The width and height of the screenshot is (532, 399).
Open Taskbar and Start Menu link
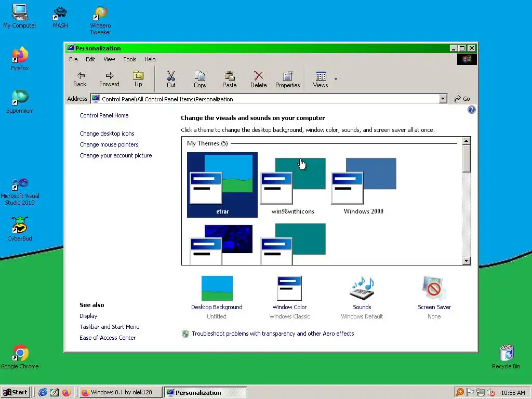tap(109, 327)
